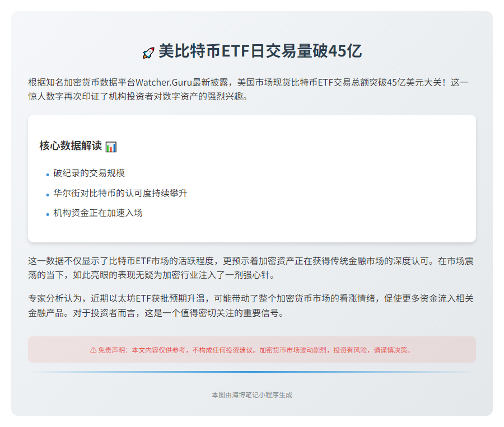Click the rocket emoji beside the title
Screen dimensions: 504x427
click(x=148, y=53)
